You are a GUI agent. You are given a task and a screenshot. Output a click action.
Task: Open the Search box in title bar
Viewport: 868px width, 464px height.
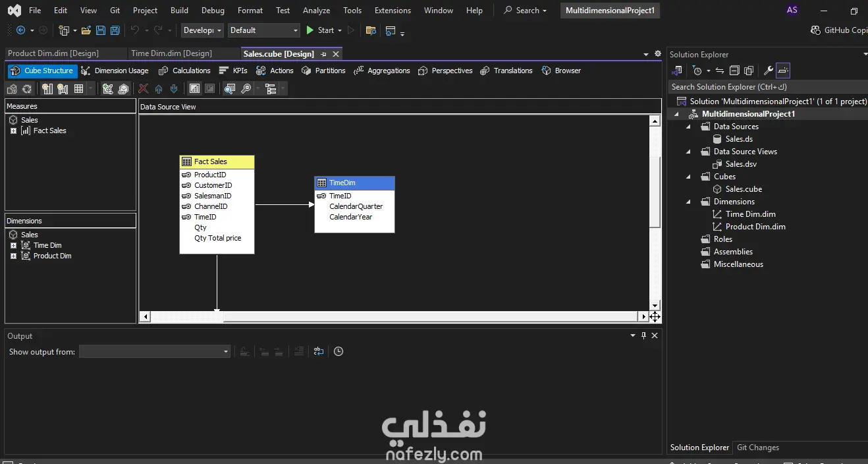525,11
